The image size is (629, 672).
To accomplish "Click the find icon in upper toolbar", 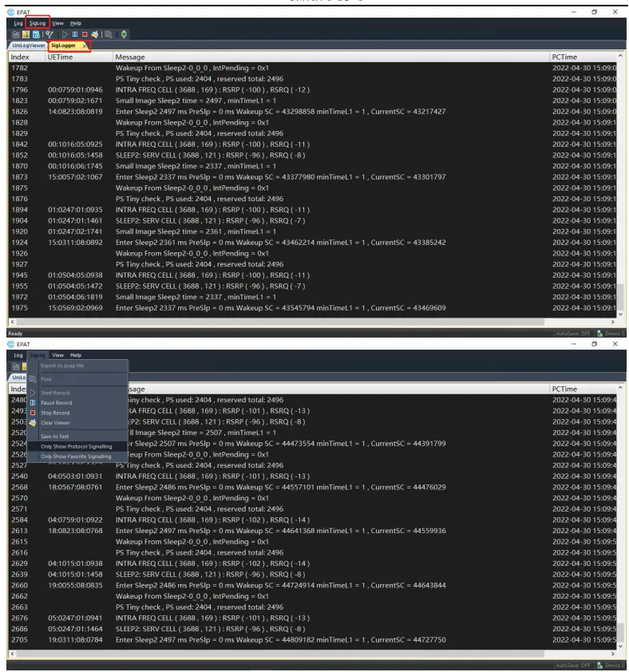I will pos(109,34).
